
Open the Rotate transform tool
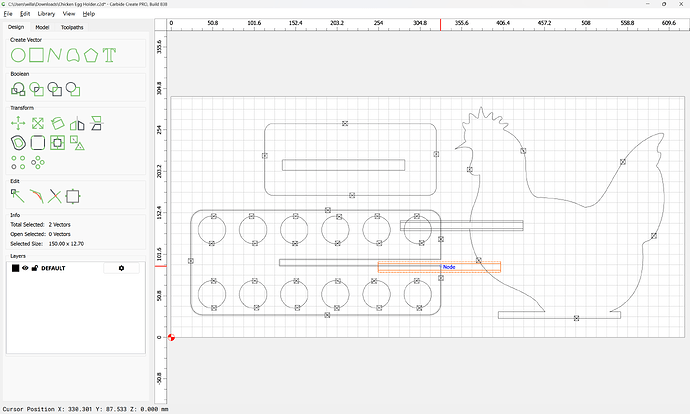[x=57, y=123]
